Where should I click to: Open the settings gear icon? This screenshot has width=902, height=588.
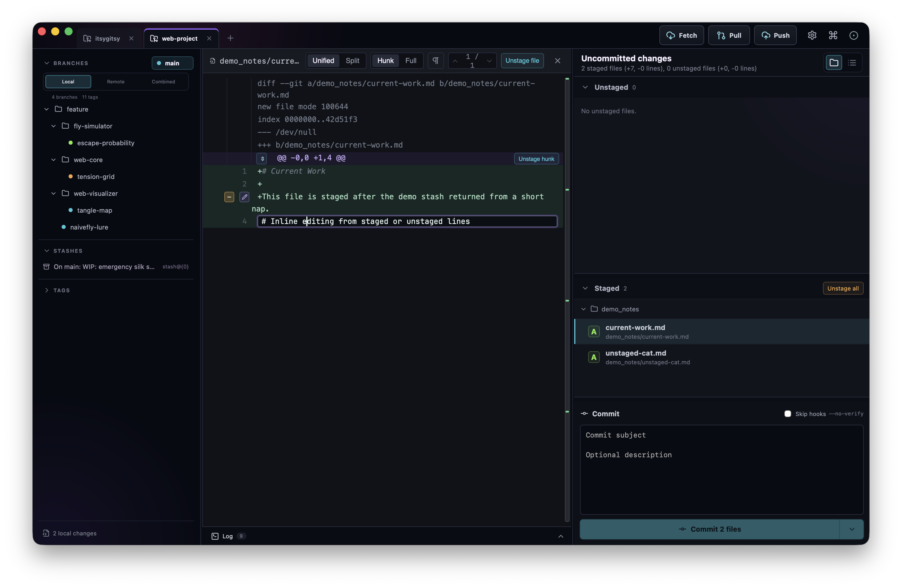[x=812, y=35]
